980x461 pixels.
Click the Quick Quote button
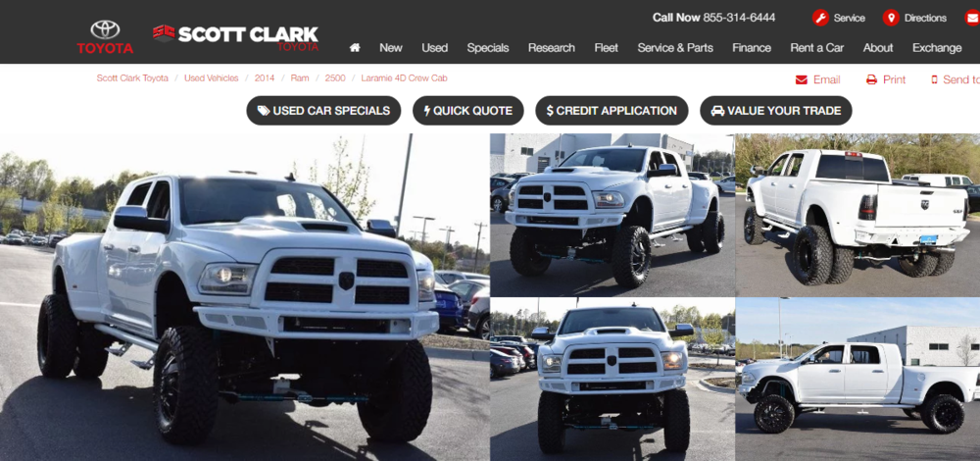coord(468,111)
